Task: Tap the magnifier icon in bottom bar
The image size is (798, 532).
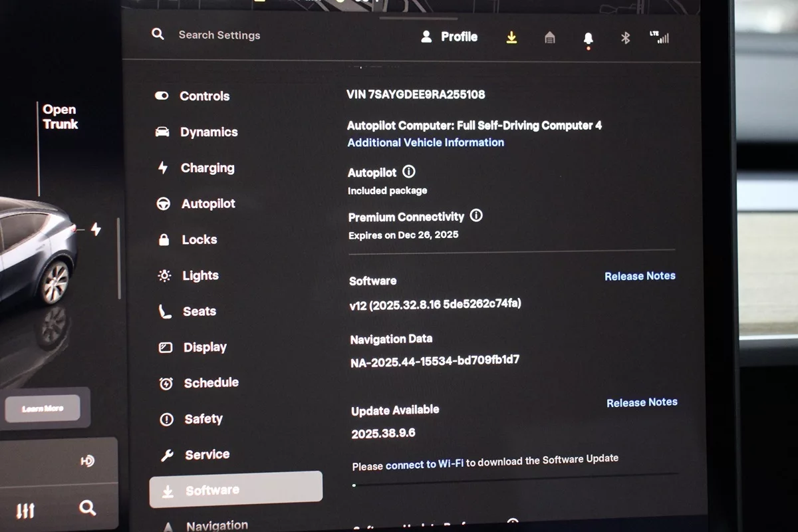Action: 87,509
